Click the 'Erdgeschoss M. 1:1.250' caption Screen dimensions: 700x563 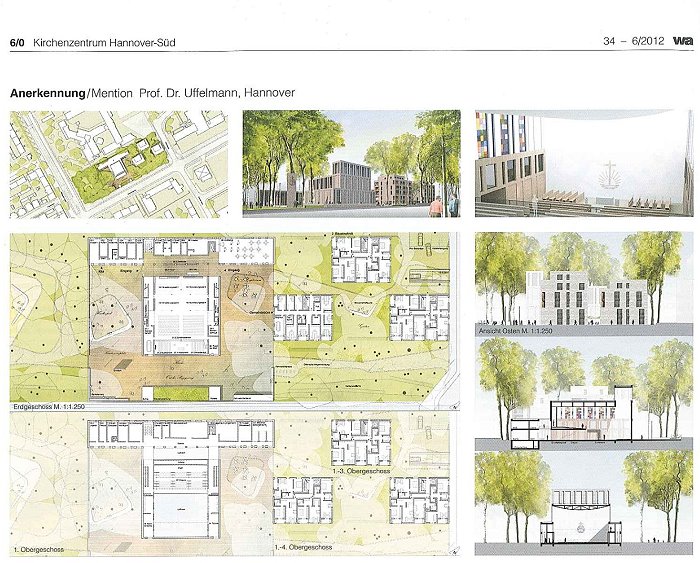[49, 407]
